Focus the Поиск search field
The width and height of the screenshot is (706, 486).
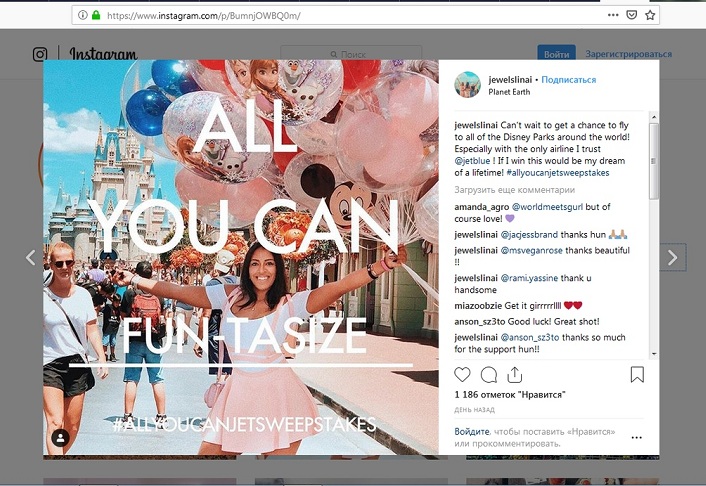351,54
